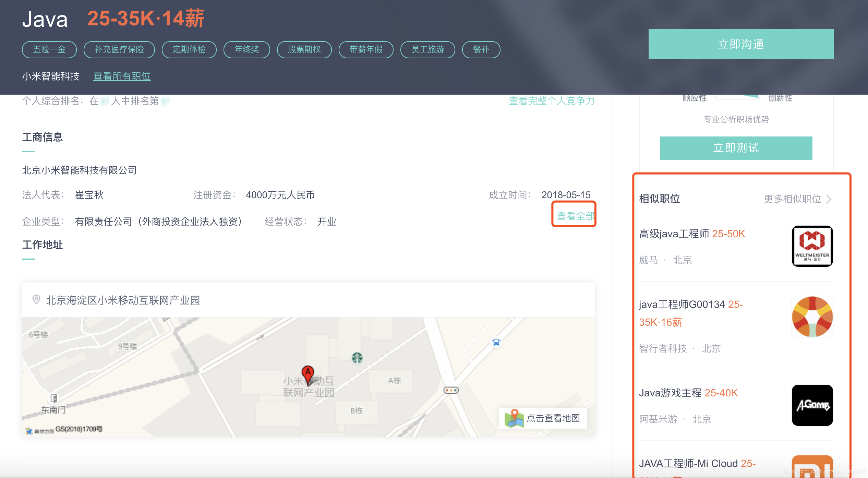Click company name 小米智能科技 in header
Screen dimensions: 868x478
click(51, 76)
